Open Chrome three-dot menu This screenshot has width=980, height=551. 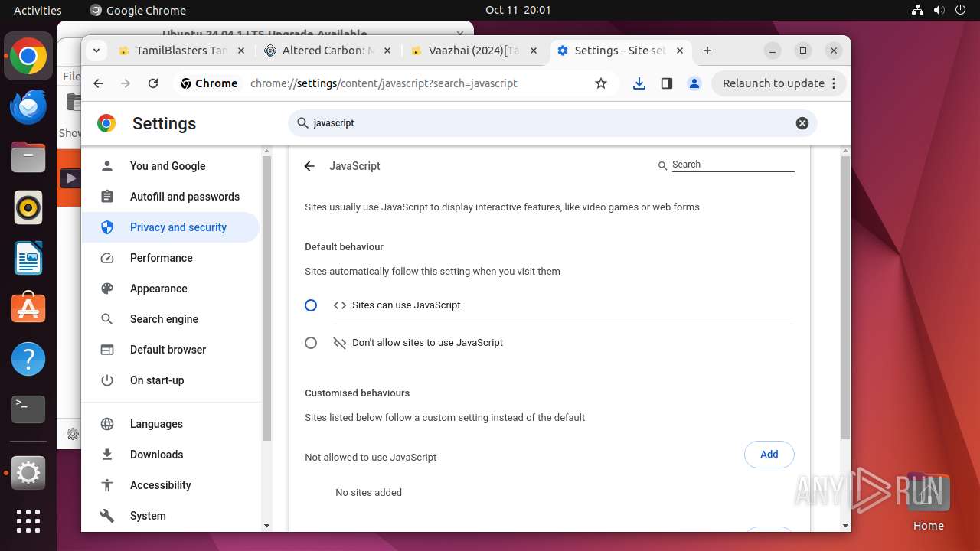pos(834,83)
